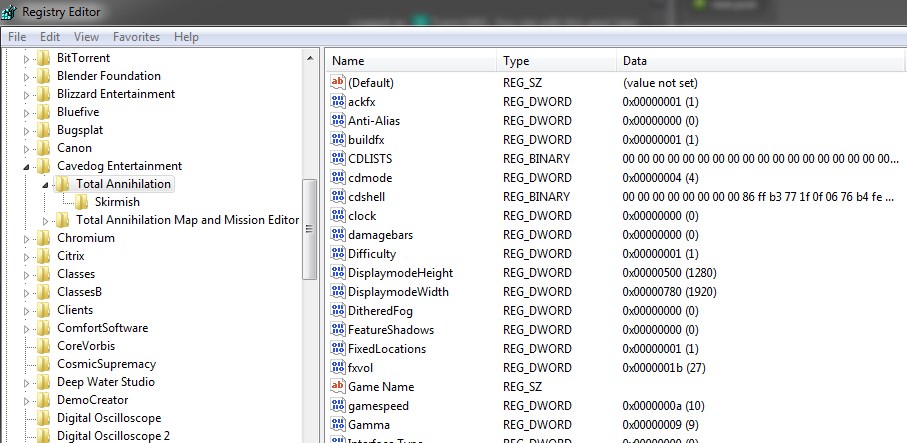This screenshot has width=907, height=443.
Task: Expand the BitTorrent key
Action: coord(26,59)
